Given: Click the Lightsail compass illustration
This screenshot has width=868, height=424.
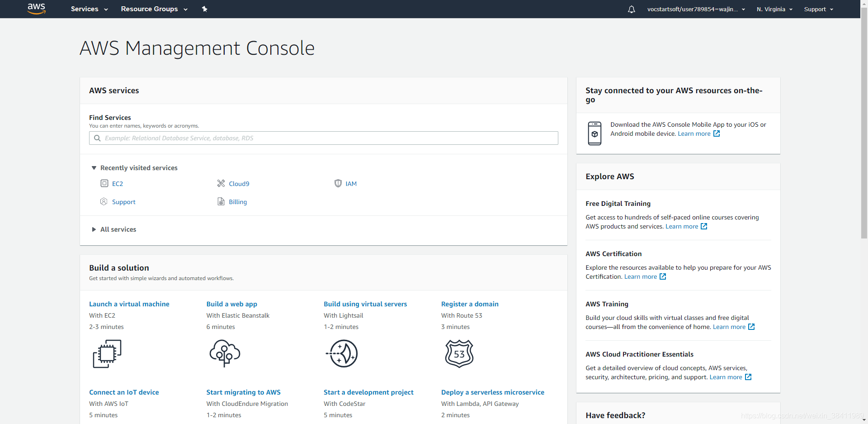Looking at the screenshot, I should 342,353.
